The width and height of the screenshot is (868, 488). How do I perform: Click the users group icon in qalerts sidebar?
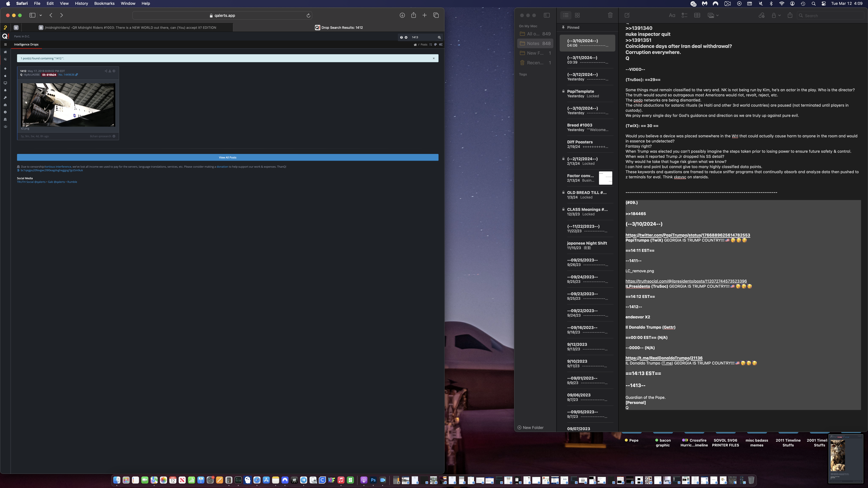point(5,127)
